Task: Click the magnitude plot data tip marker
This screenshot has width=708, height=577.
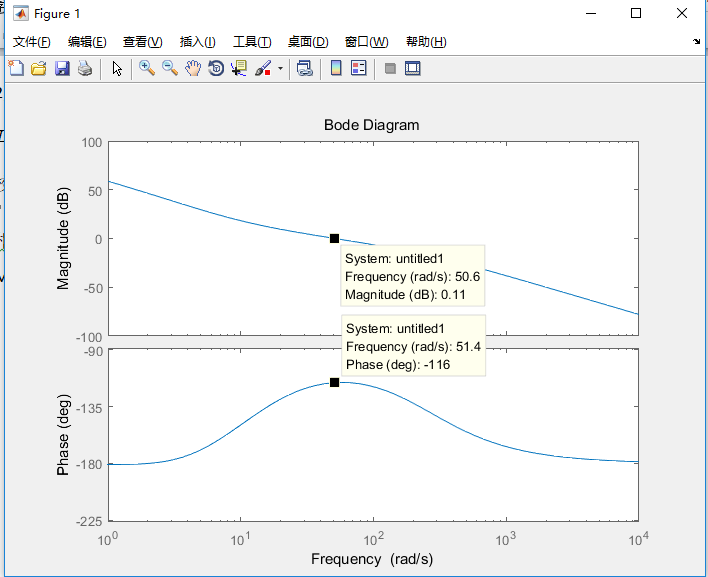Action: [334, 238]
